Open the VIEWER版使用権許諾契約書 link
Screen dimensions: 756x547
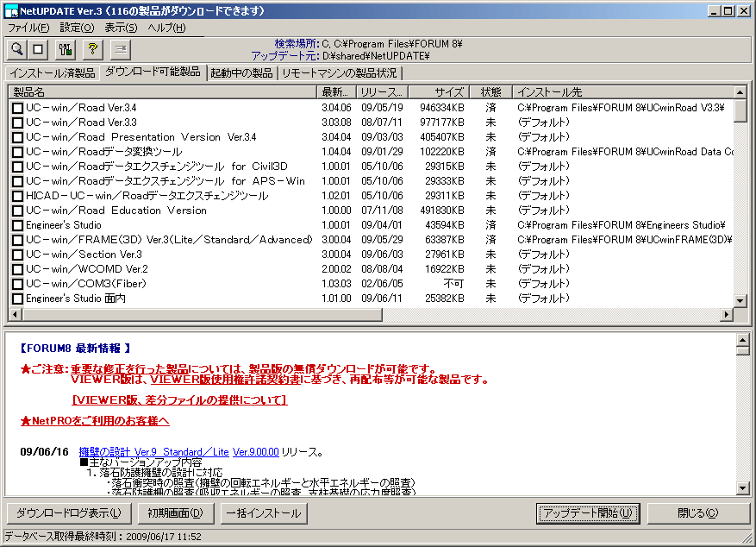pos(226,380)
